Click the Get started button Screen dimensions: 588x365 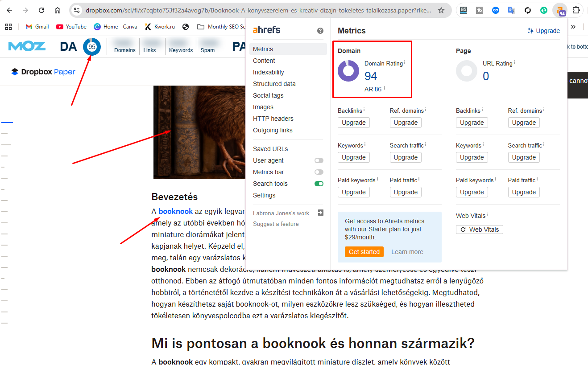click(x=364, y=252)
